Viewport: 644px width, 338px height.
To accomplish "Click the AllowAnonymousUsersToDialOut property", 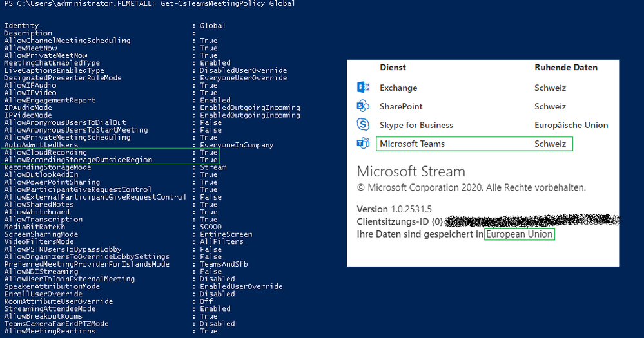I will point(65,122).
